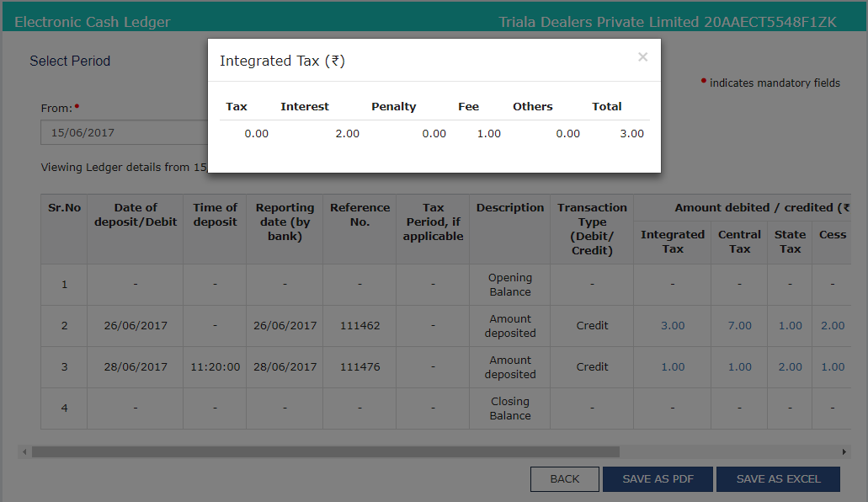
Task: Click the Description column header
Action: click(509, 207)
